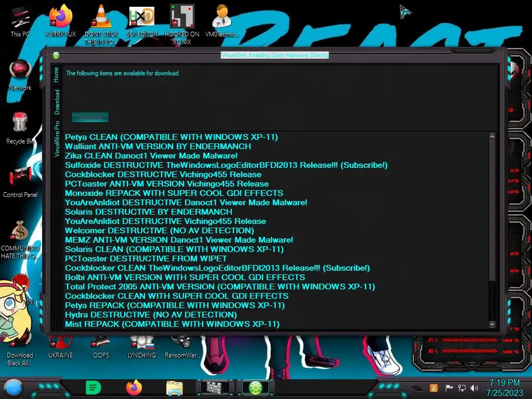Open the Recycle Bin desktop icon
The height and width of the screenshot is (399, 532).
pyautogui.click(x=20, y=128)
